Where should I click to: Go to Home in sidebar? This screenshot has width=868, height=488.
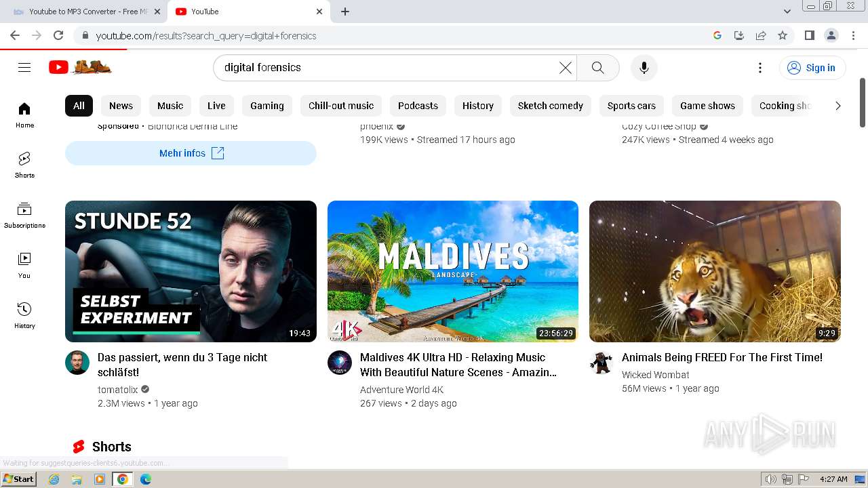pos(24,115)
